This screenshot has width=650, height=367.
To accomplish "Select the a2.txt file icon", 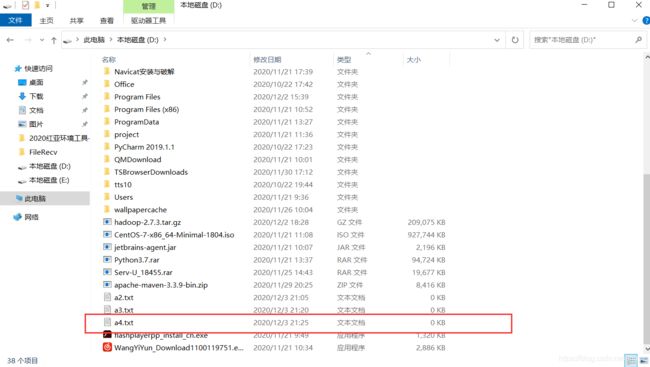I will [107, 297].
